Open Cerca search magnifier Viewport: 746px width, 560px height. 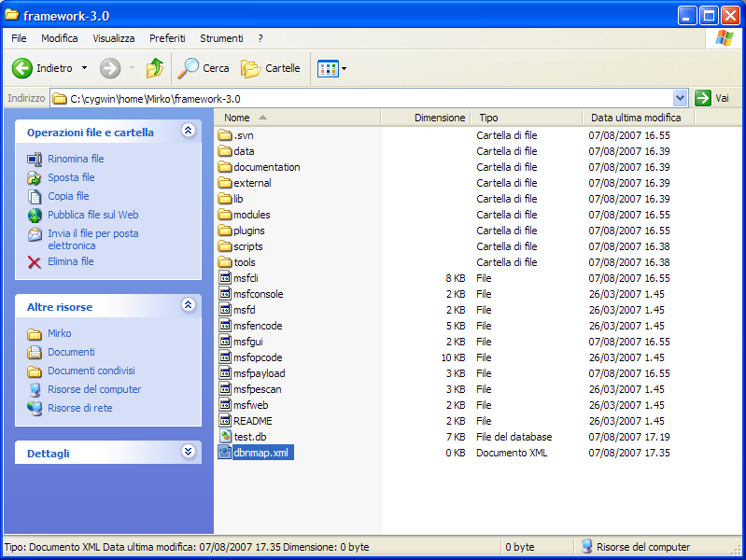[x=189, y=68]
